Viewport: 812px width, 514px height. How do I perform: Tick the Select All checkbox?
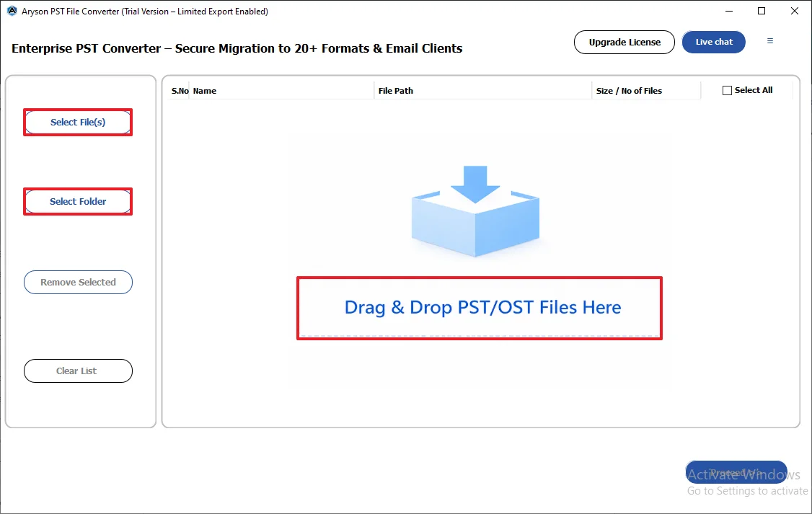(727, 90)
